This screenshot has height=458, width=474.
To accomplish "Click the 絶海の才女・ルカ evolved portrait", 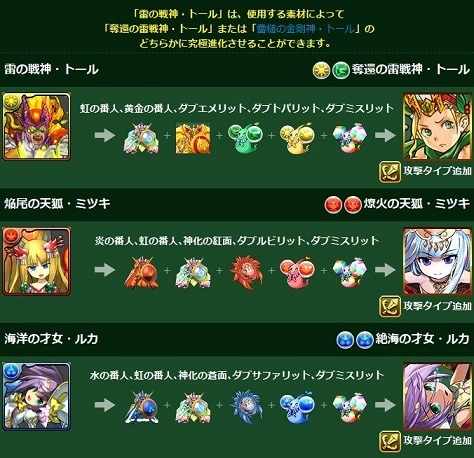I will click(437, 396).
